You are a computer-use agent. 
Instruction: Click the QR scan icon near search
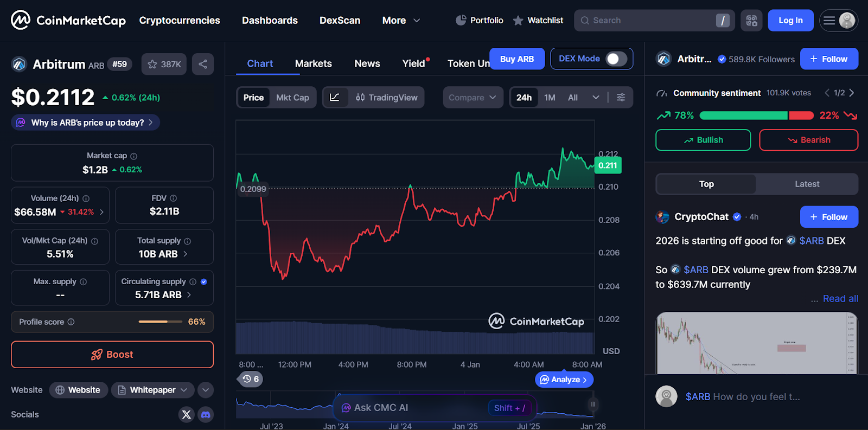pos(751,21)
